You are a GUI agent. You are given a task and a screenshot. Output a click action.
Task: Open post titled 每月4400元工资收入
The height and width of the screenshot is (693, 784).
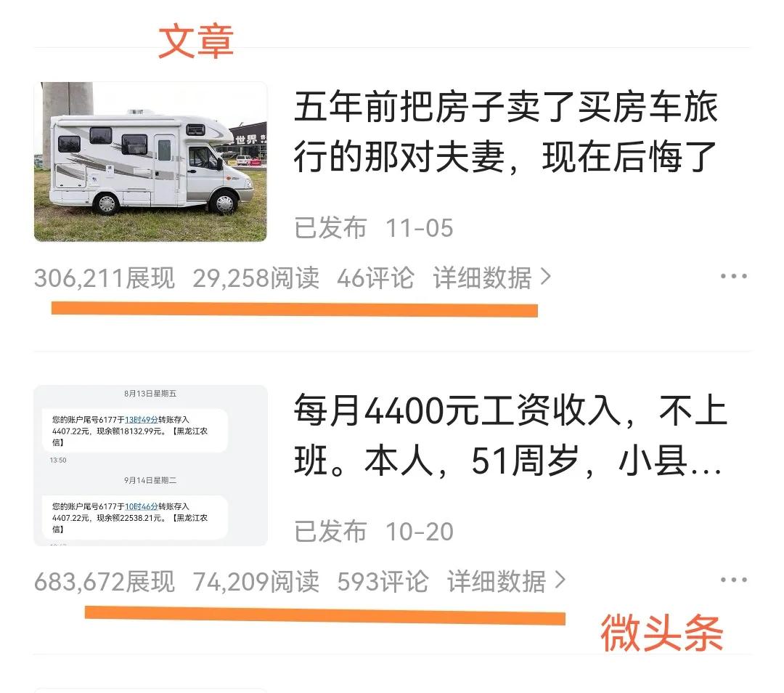point(510,435)
